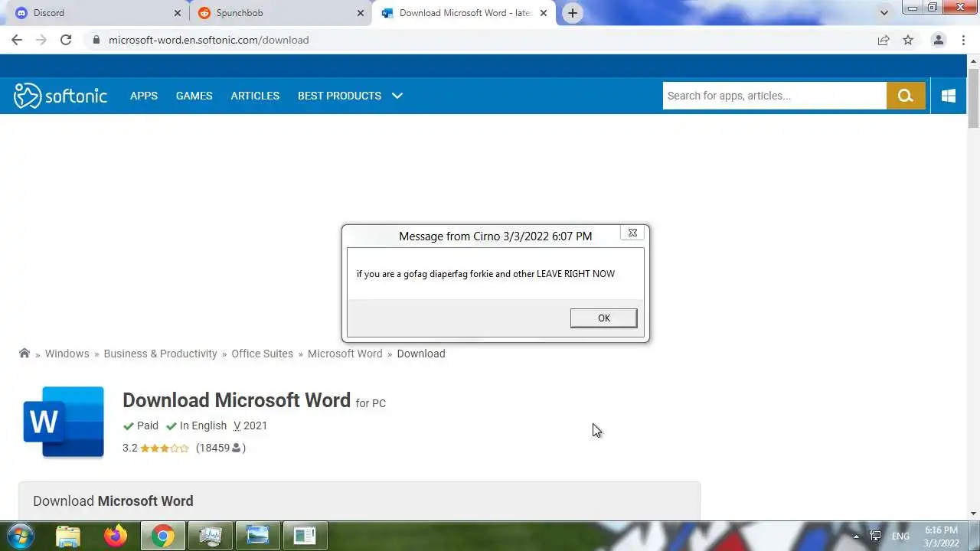980x551 pixels.
Task: Click the ENG language indicator
Action: point(900,536)
